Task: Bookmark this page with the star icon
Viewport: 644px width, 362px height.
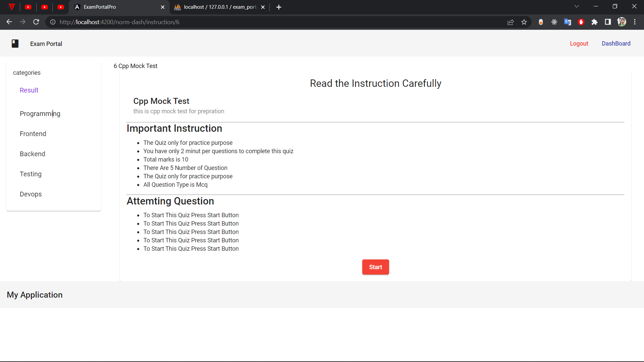Action: coord(524,22)
